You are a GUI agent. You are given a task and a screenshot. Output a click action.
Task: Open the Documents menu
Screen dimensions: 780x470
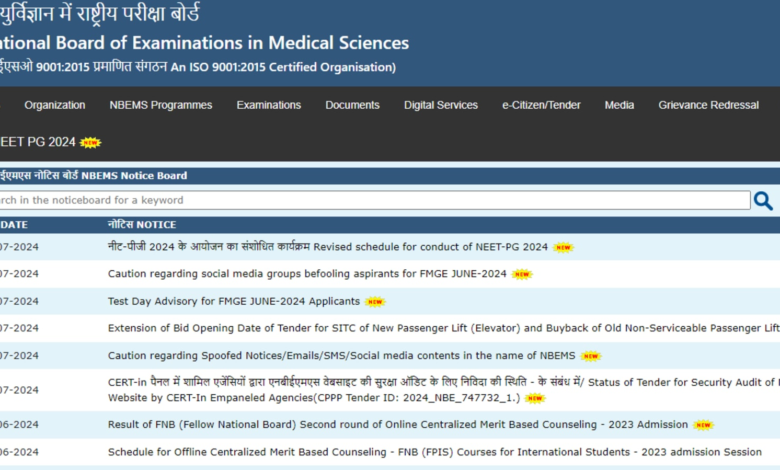(352, 105)
